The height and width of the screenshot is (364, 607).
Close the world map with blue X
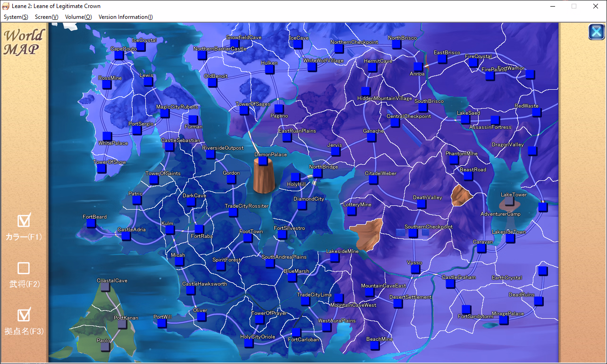[x=597, y=32]
